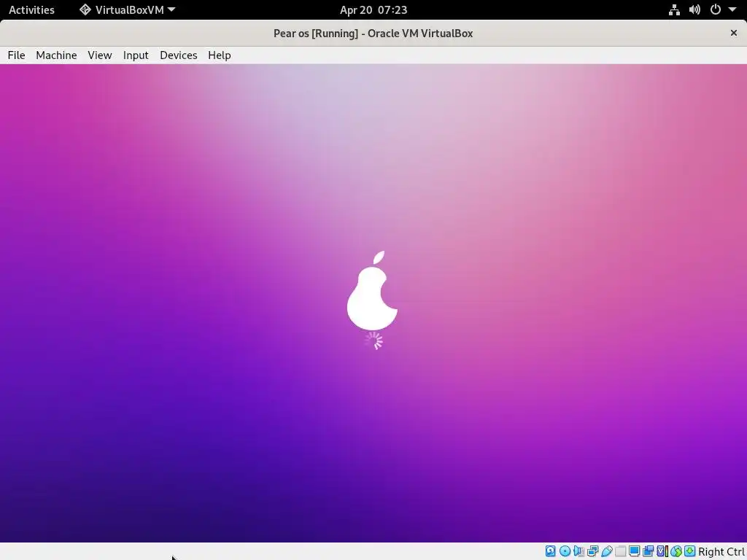This screenshot has width=747, height=560.
Task: Open the display monitor indicator
Action: 635,551
